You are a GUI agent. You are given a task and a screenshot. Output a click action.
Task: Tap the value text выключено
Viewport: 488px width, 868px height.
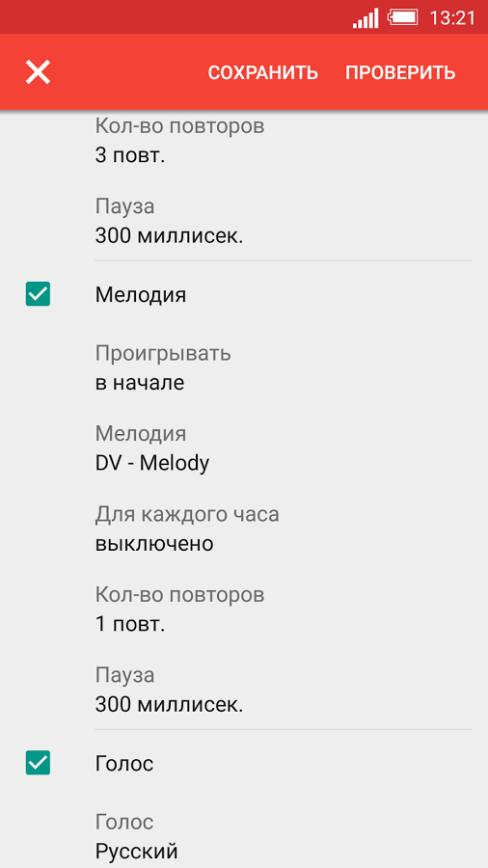pyautogui.click(x=154, y=544)
